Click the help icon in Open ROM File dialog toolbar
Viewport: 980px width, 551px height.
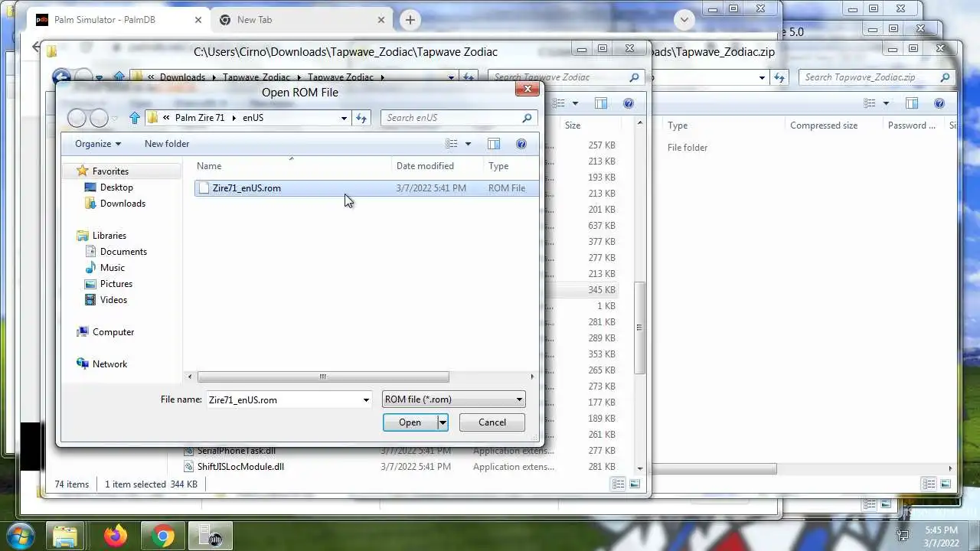click(521, 144)
